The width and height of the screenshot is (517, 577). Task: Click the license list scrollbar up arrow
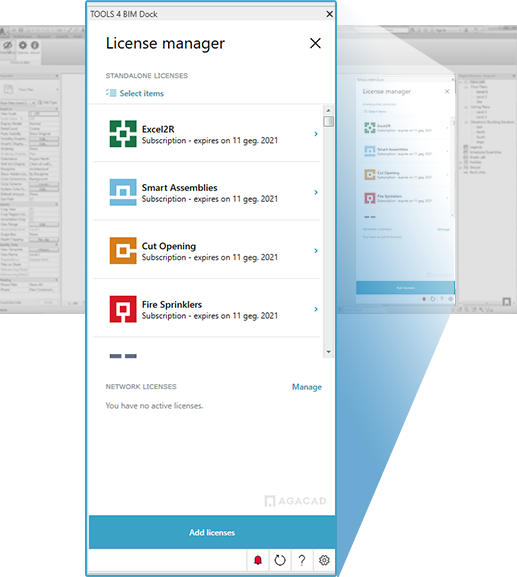point(328,110)
